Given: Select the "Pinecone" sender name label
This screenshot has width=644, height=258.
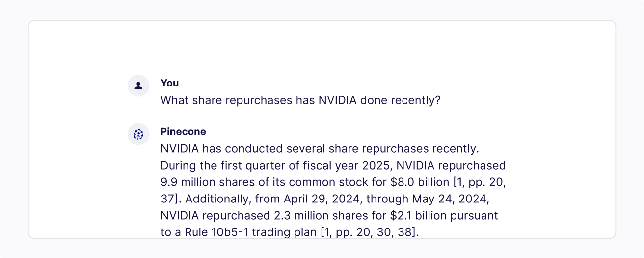Looking at the screenshot, I should pyautogui.click(x=183, y=132).
